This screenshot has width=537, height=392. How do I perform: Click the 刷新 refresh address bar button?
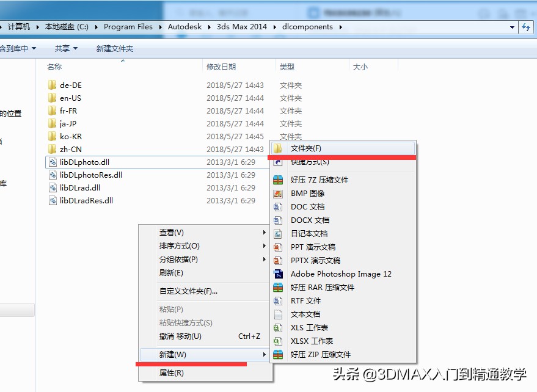tap(525, 26)
